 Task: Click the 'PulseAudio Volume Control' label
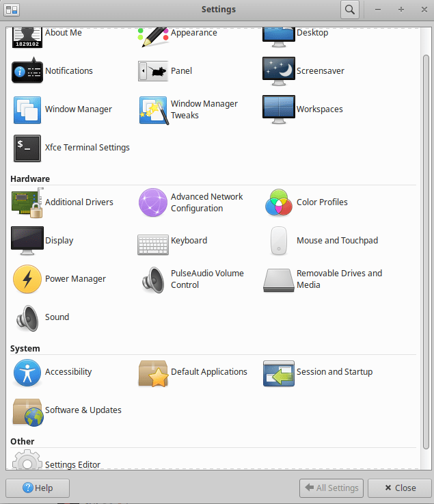point(207,279)
